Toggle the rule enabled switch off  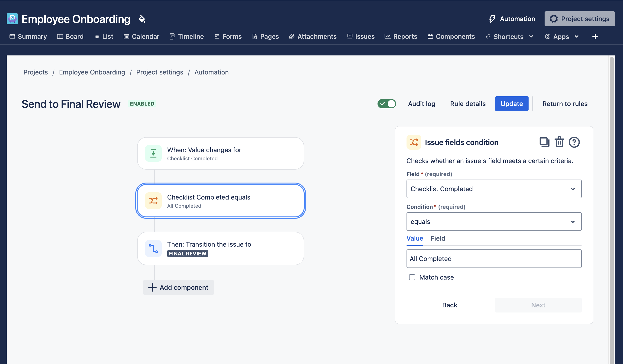tap(386, 104)
